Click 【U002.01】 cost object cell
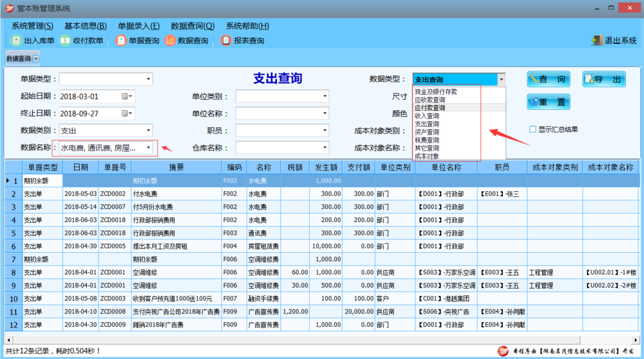The image size is (644, 359). (x=611, y=272)
